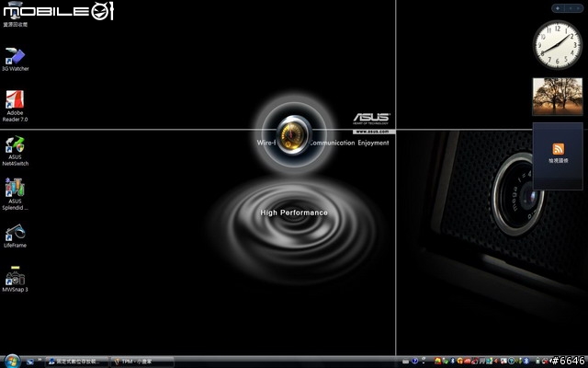The image size is (588, 368).
Task: Select the ASUS Splendid desktop shortcut
Action: 15,194
